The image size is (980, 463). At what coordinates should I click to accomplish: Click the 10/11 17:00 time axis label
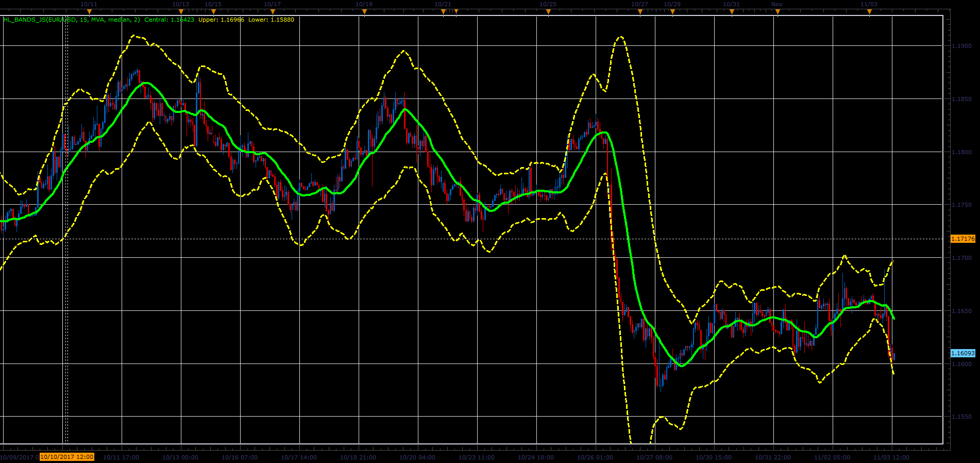click(121, 457)
